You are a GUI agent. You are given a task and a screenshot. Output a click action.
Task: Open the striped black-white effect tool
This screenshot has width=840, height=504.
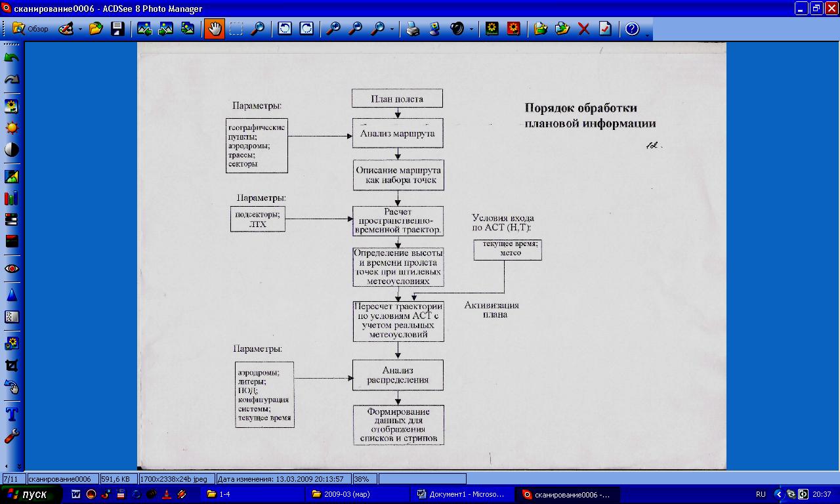(x=12, y=220)
